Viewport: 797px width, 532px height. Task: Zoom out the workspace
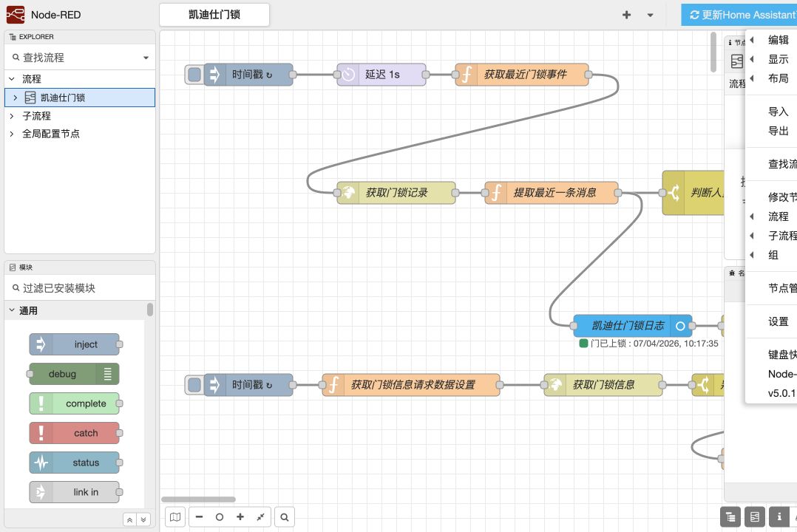point(200,517)
